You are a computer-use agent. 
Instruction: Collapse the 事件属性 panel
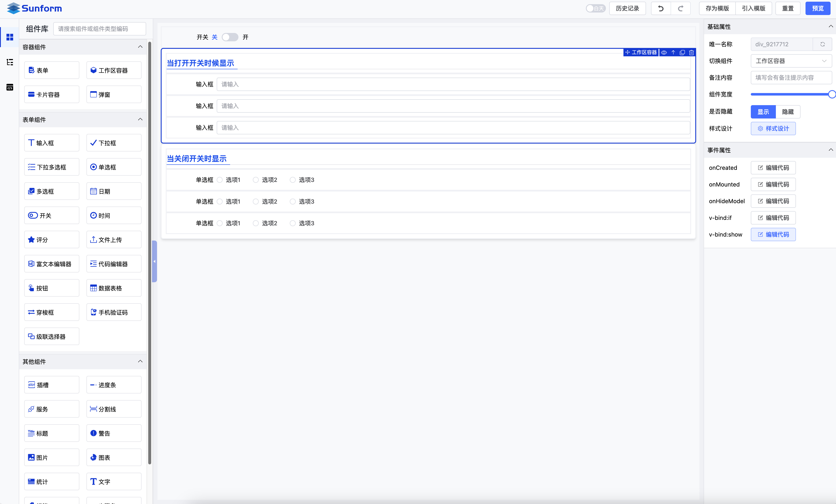click(831, 150)
